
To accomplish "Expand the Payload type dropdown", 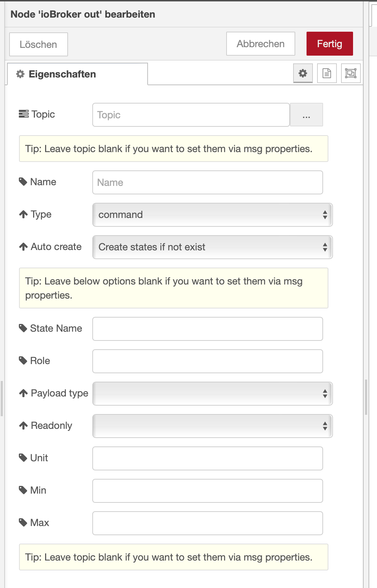I will (x=212, y=394).
